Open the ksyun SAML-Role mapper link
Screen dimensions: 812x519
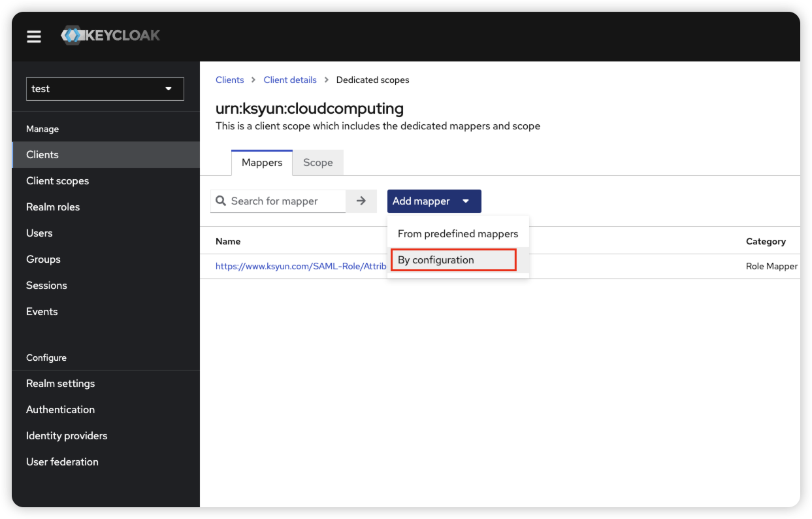300,267
